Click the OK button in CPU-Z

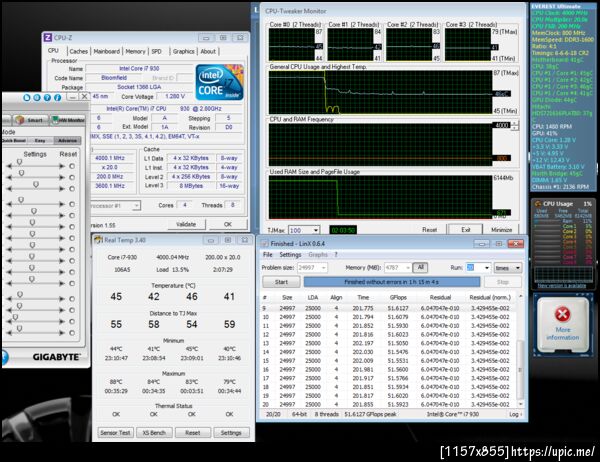[x=228, y=224]
